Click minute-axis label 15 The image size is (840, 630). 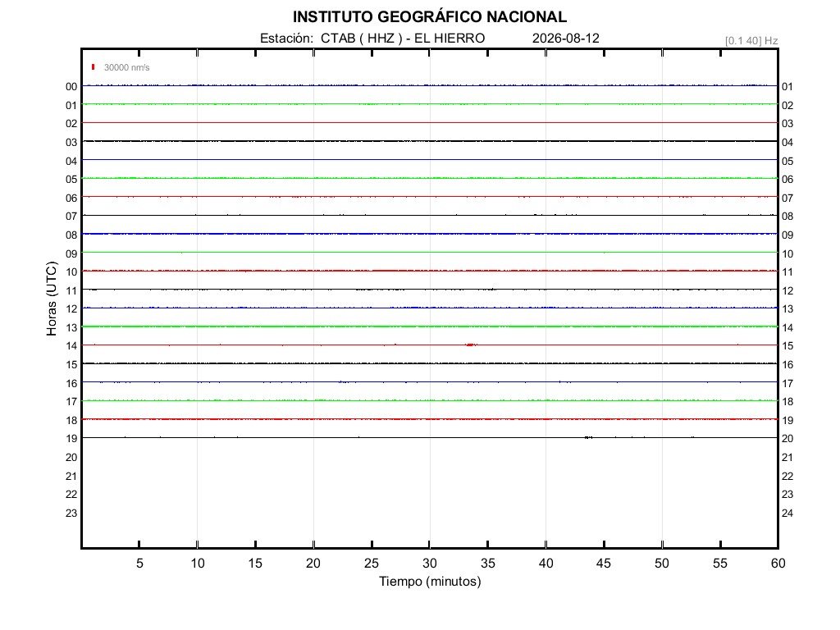pos(256,564)
